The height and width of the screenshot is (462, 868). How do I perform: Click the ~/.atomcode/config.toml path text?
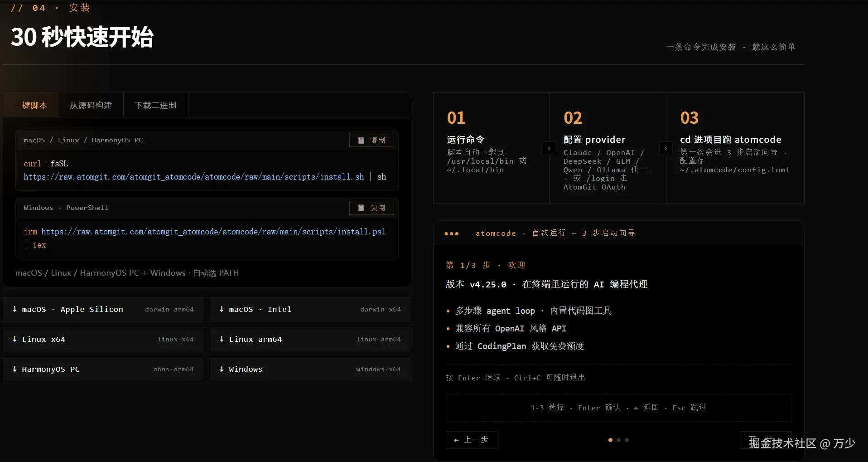point(735,170)
